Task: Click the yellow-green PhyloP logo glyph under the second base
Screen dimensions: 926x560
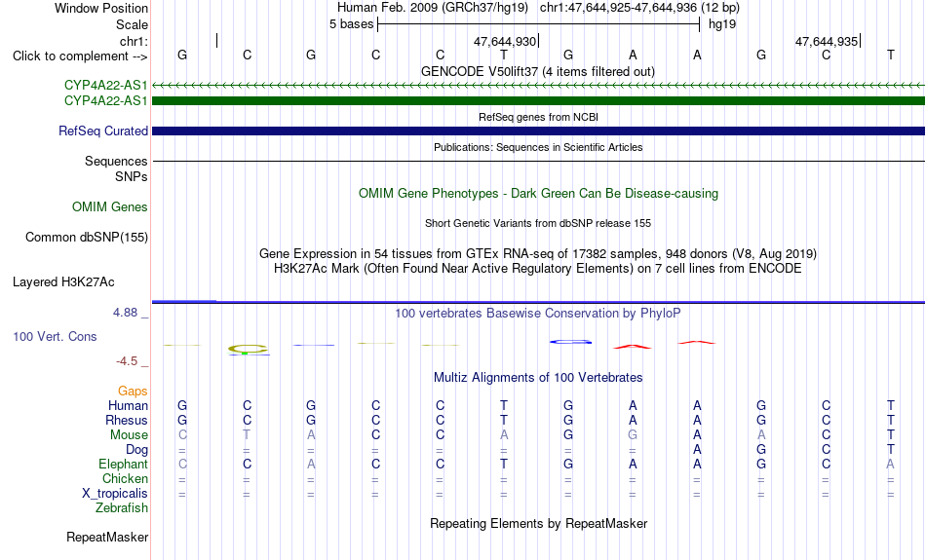Action: pos(248,350)
